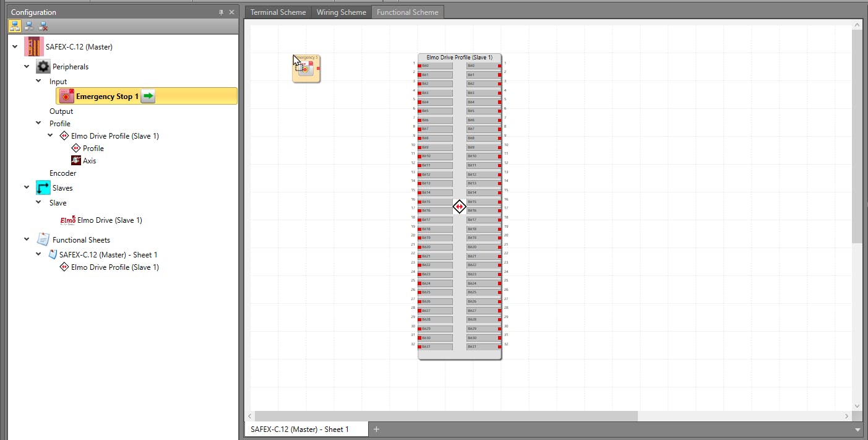
Task: Collapse the Input node under Peripherals
Action: click(x=38, y=81)
